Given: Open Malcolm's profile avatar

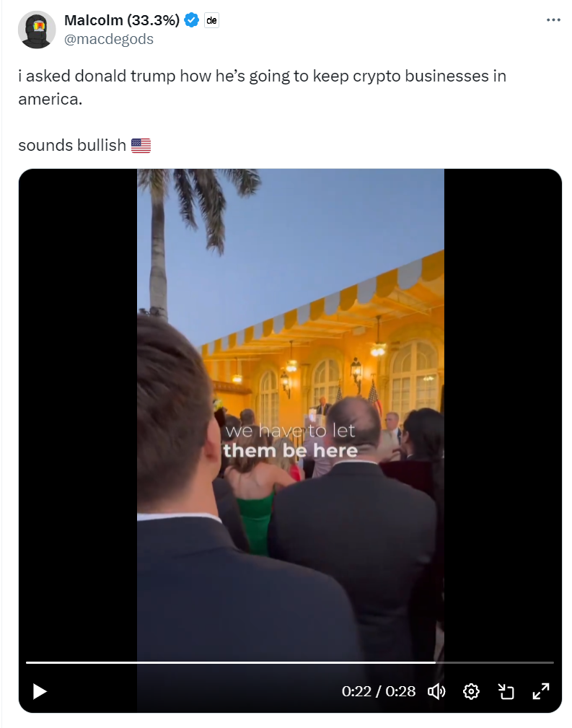Looking at the screenshot, I should pos(37,30).
